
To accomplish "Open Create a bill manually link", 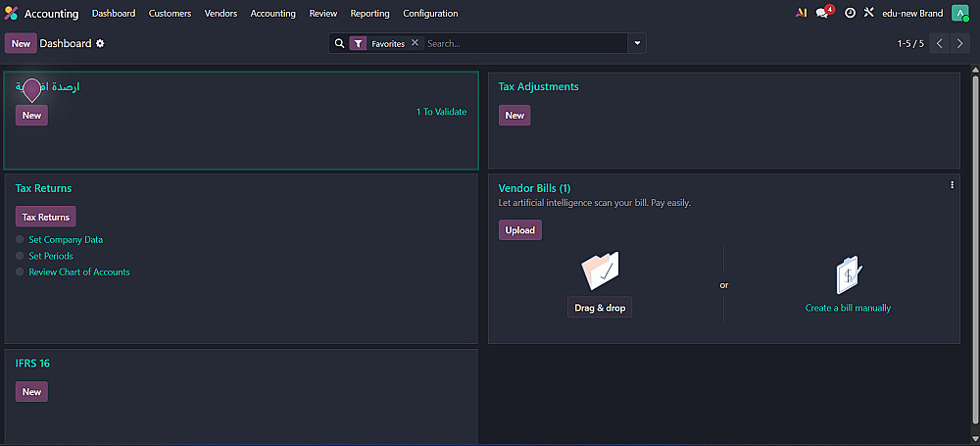I will 848,308.
